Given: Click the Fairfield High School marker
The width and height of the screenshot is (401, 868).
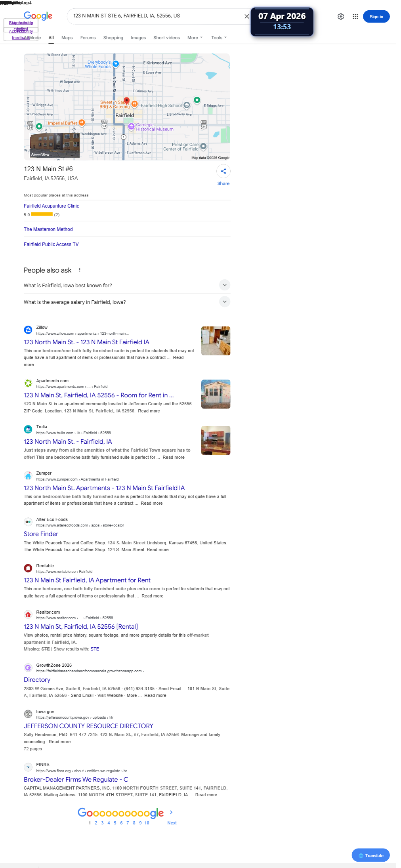Looking at the screenshot, I should point(187,105).
